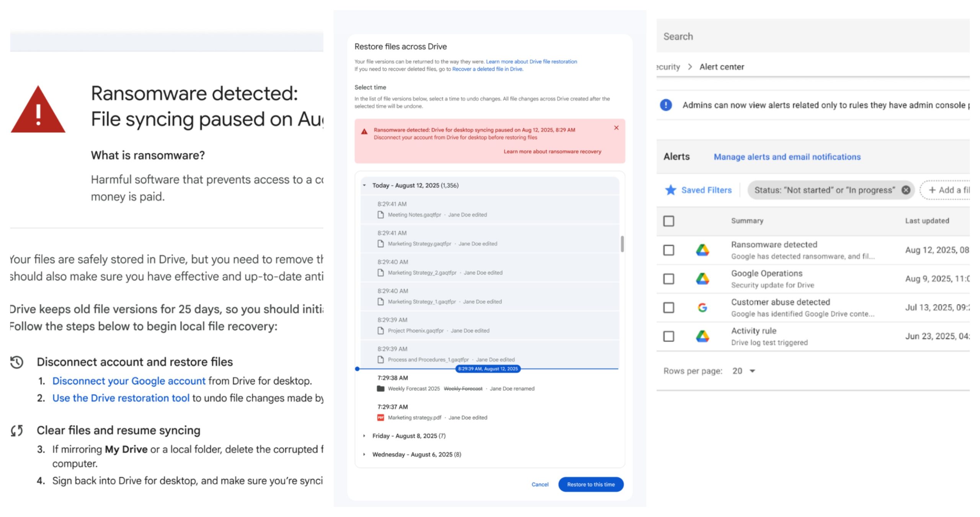The width and height of the screenshot is (980, 517).
Task: Dismiss the pink ransomware alert banner
Action: [616, 128]
